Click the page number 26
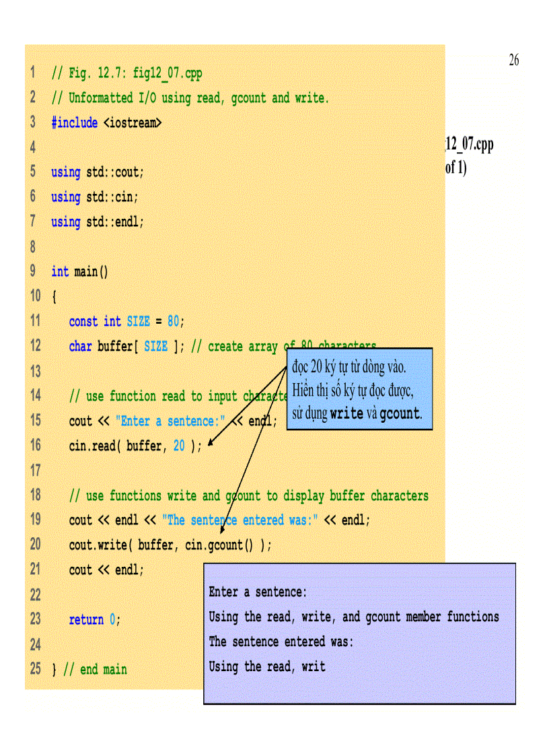The height and width of the screenshot is (756, 549). coord(515,61)
